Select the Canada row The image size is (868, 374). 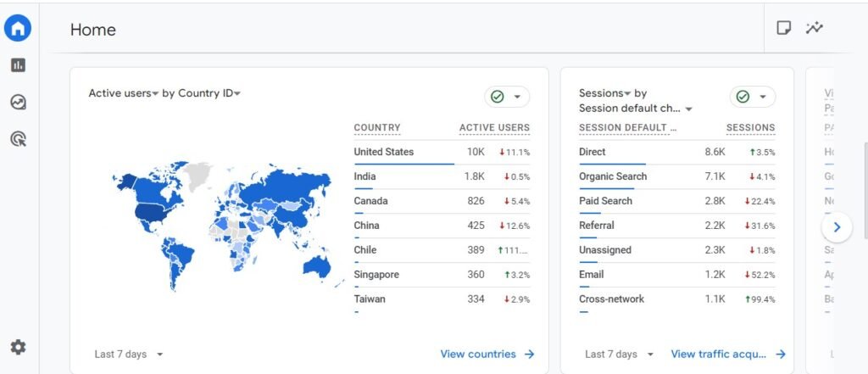coord(442,201)
